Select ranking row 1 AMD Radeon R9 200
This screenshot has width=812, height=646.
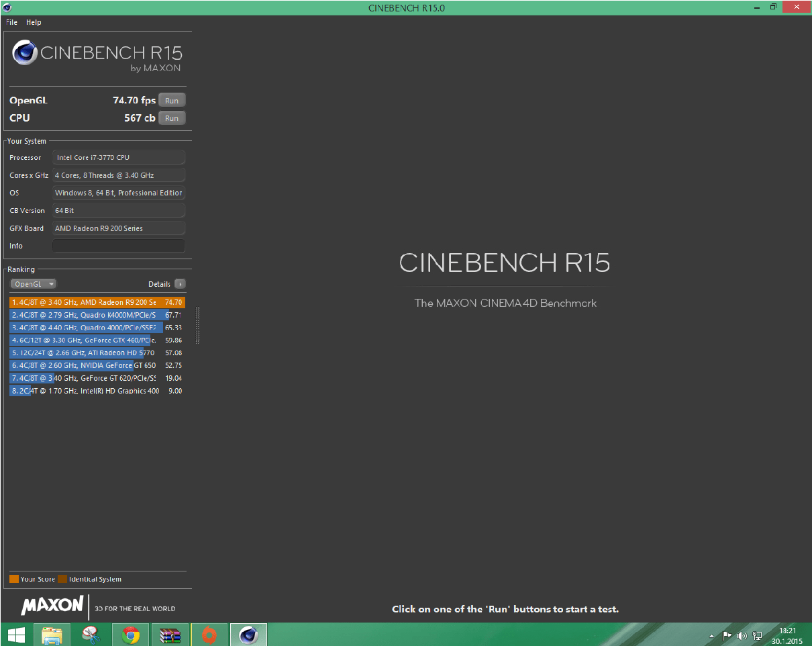[97, 302]
